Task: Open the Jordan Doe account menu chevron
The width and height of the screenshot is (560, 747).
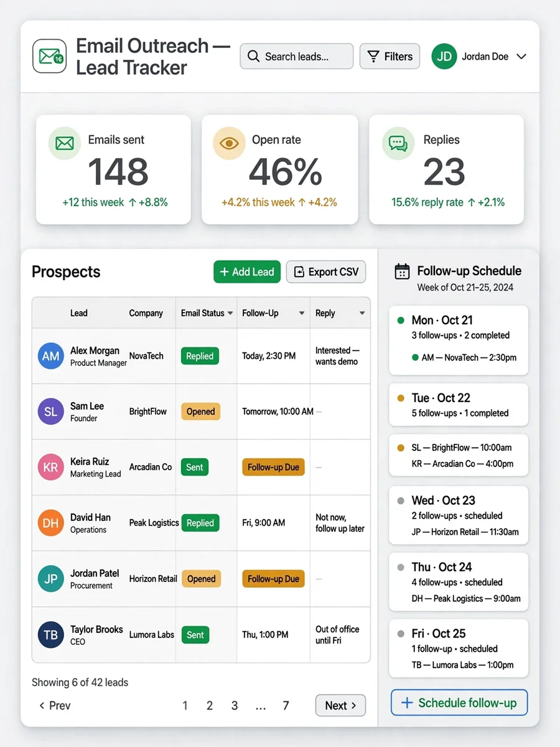Action: [x=521, y=57]
